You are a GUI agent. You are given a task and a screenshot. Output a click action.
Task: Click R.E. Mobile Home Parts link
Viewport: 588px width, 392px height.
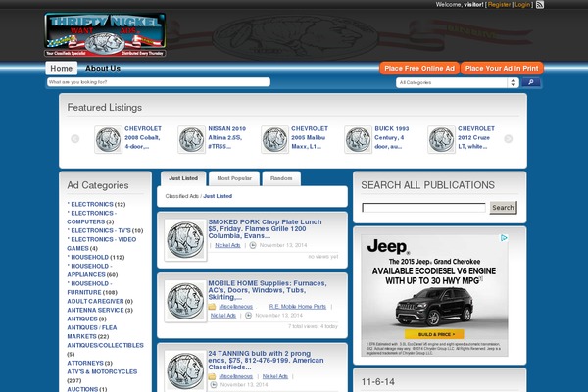[x=297, y=307]
